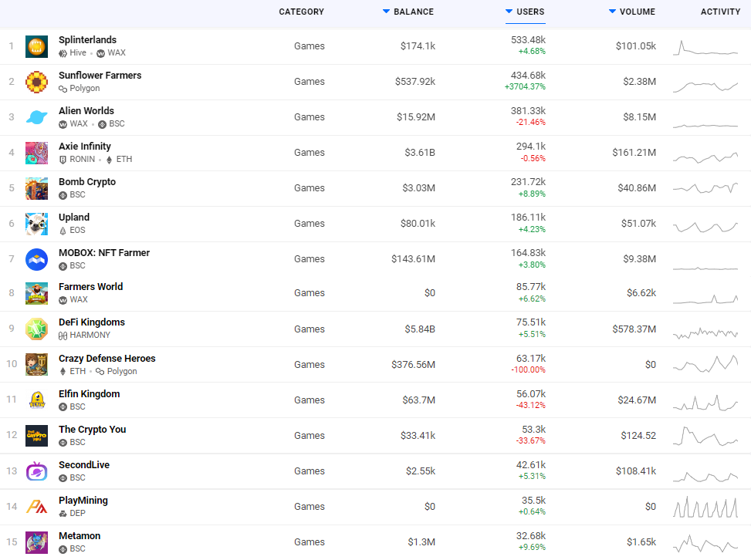Image resolution: width=751 pixels, height=560 pixels.
Task: Select the MOBOX: NFT Farmer logo
Action: pyautogui.click(x=36, y=259)
